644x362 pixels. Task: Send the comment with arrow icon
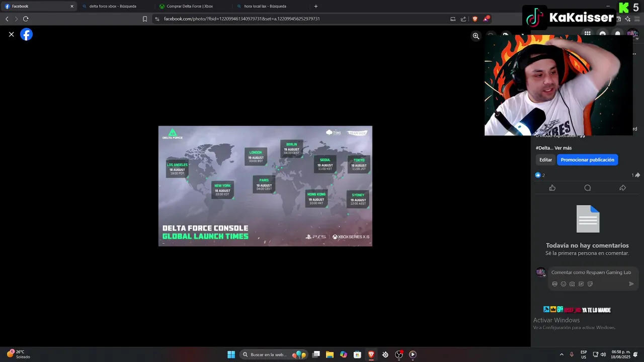(631, 284)
